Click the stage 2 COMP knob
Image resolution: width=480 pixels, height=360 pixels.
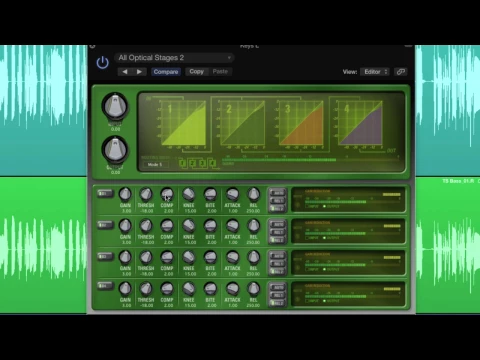[167, 225]
